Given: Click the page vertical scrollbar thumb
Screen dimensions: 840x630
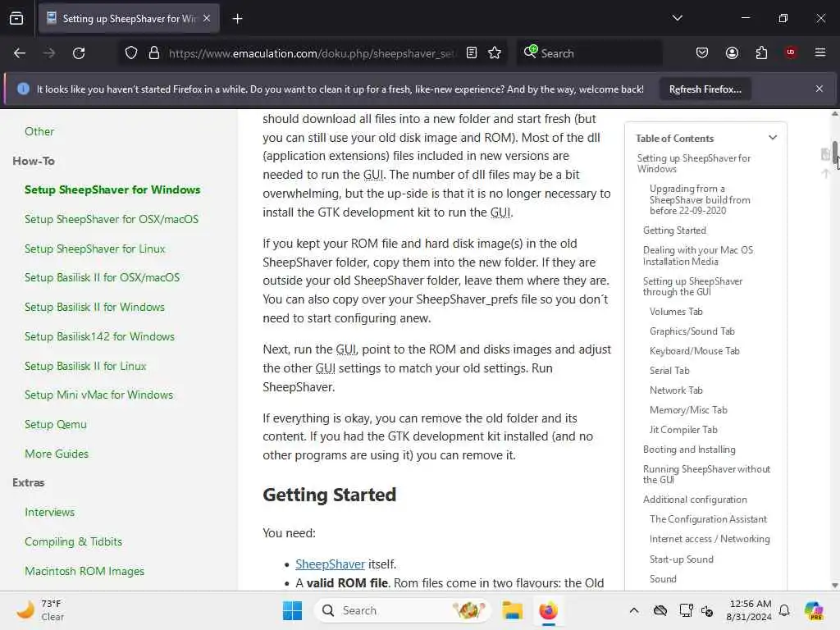Looking at the screenshot, I should pyautogui.click(x=834, y=152).
